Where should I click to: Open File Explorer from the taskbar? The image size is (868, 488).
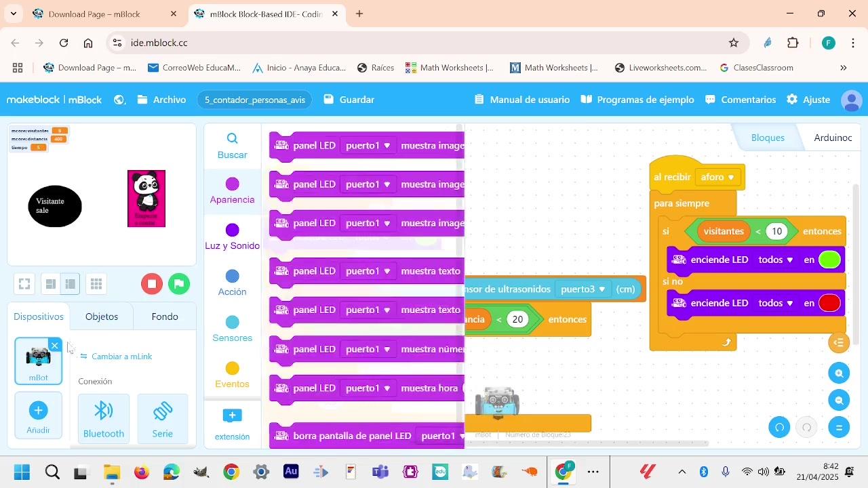coord(112,472)
